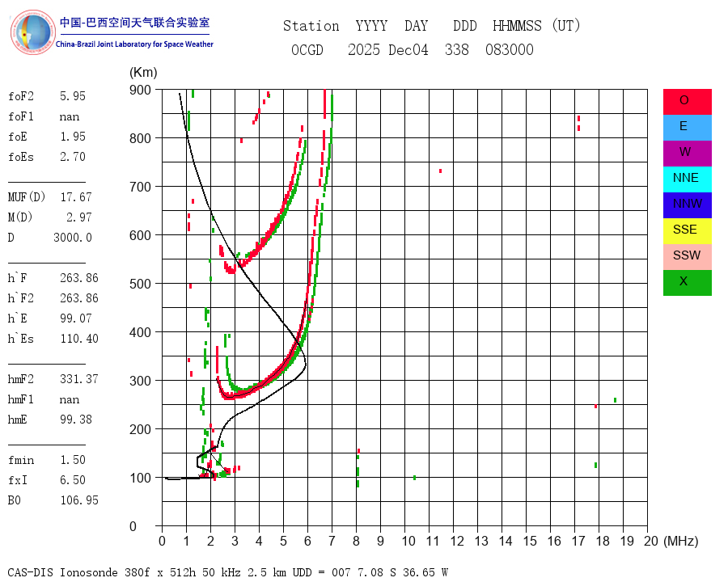Click the date 2025 Dec04

point(388,49)
